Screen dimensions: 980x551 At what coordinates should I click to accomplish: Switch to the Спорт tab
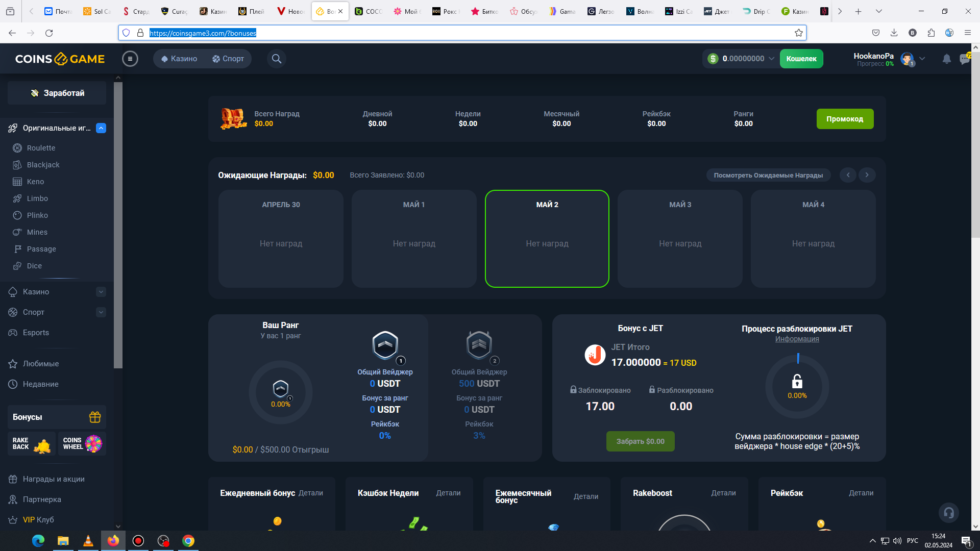228,59
